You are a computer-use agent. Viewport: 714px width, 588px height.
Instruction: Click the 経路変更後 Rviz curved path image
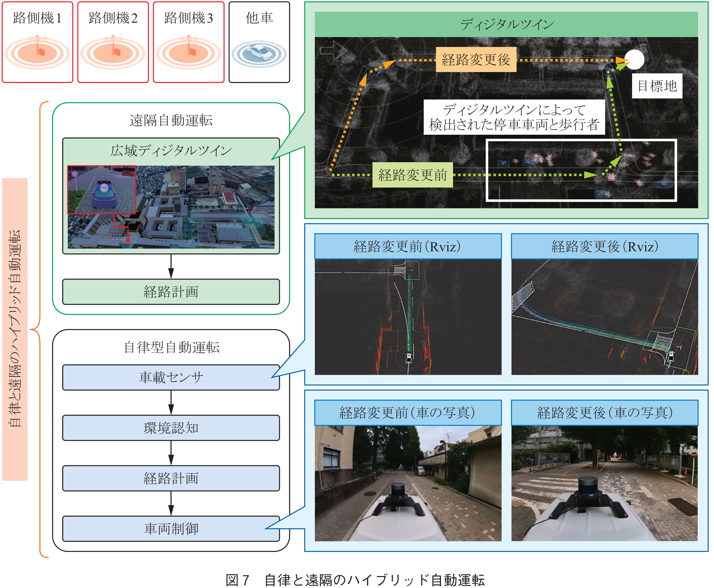[x=605, y=317]
